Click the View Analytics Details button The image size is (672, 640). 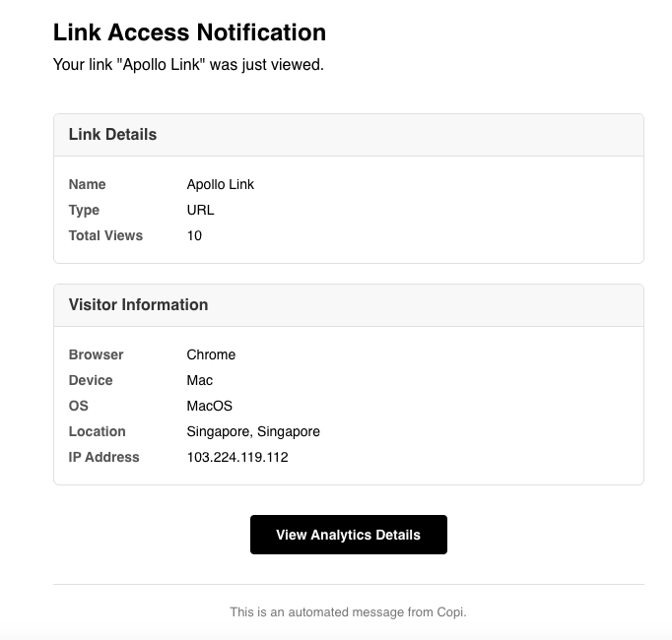[x=348, y=535]
